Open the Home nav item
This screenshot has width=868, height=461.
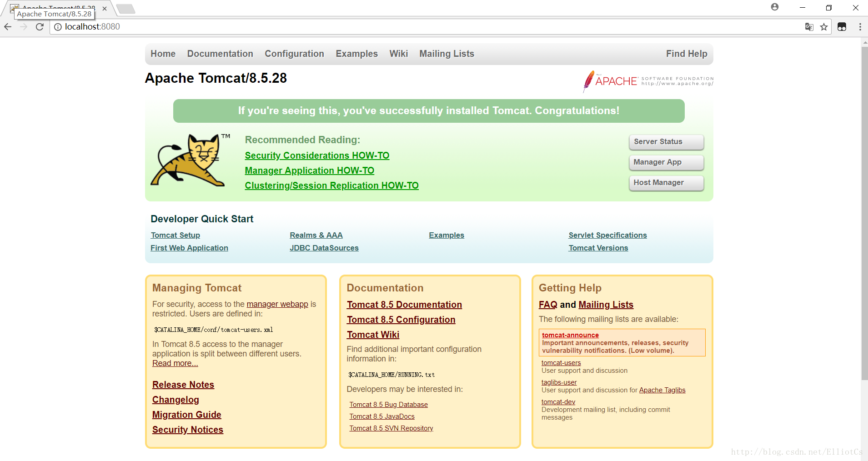[x=163, y=54]
